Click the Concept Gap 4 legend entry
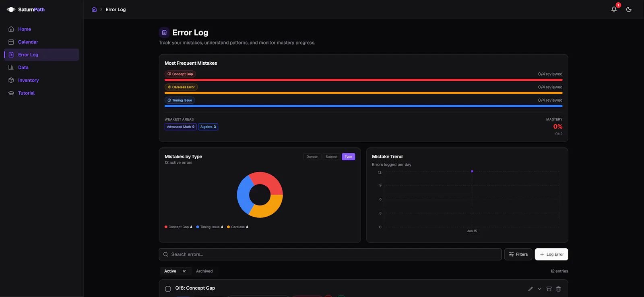This screenshot has height=297, width=644. 178,227
